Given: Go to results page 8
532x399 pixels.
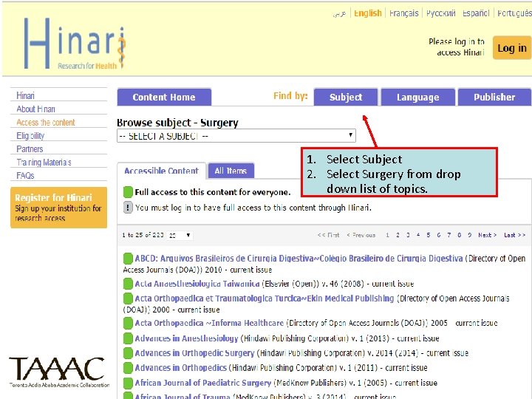Looking at the screenshot, I should [x=460, y=235].
